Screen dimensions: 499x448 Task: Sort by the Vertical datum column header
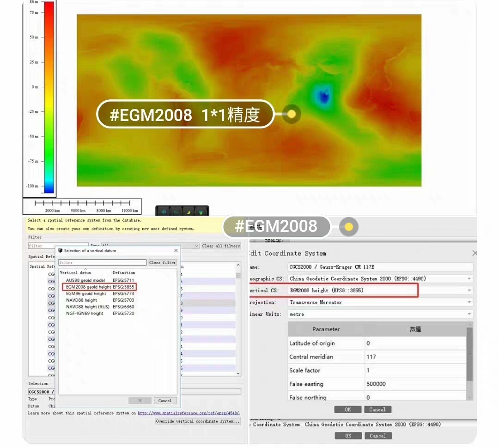75,272
